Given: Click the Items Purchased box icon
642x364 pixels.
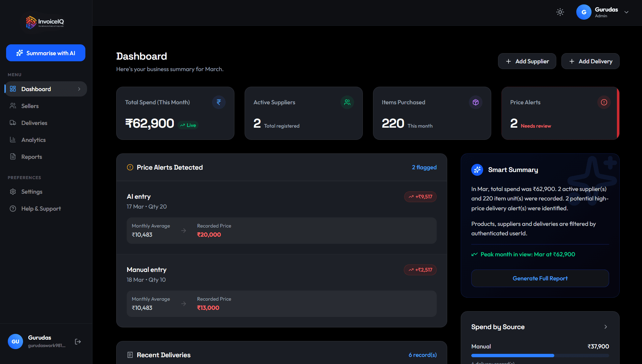Looking at the screenshot, I should click(475, 102).
